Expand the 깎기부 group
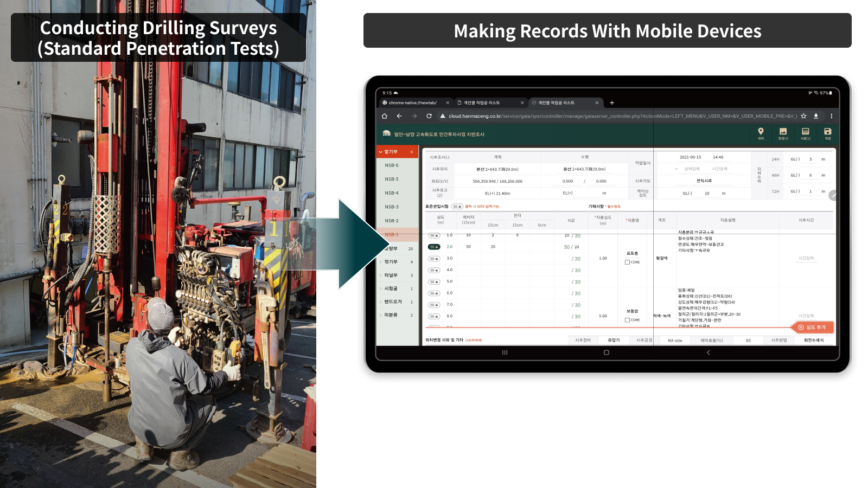868x488 pixels. click(391, 262)
